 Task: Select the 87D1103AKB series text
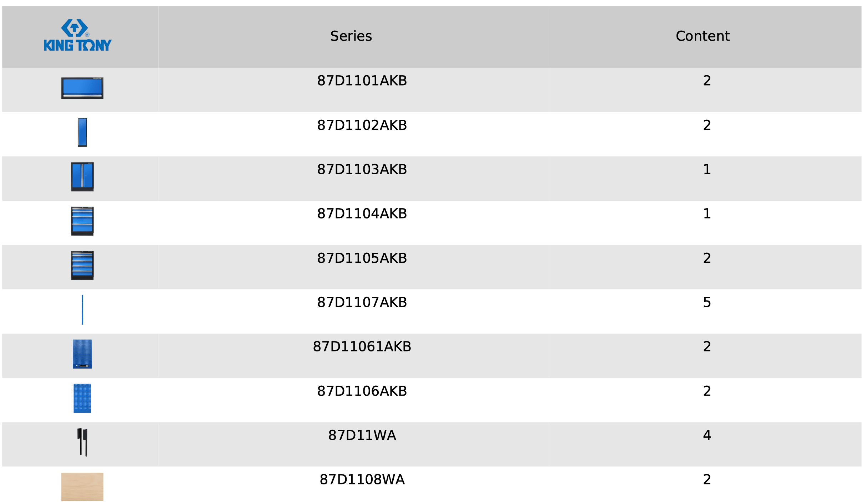[362, 169]
